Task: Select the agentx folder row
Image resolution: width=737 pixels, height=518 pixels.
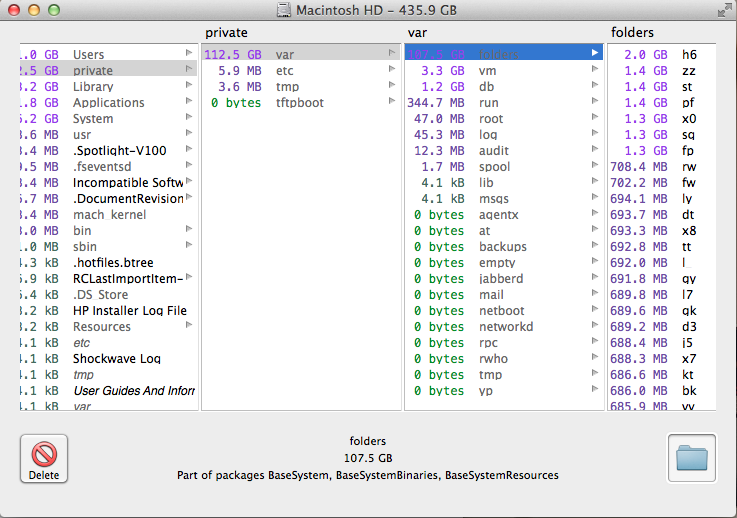Action: coord(504,214)
